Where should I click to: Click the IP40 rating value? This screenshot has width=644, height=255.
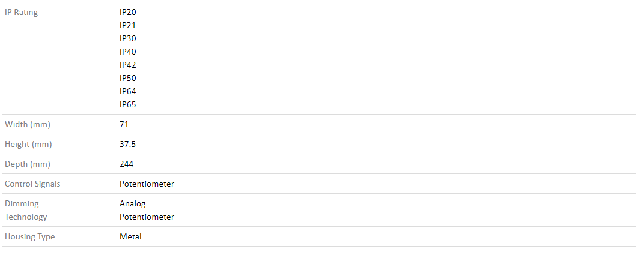128,52
